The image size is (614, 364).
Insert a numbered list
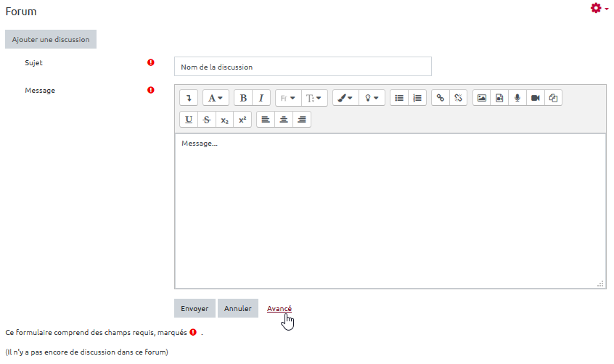(417, 98)
